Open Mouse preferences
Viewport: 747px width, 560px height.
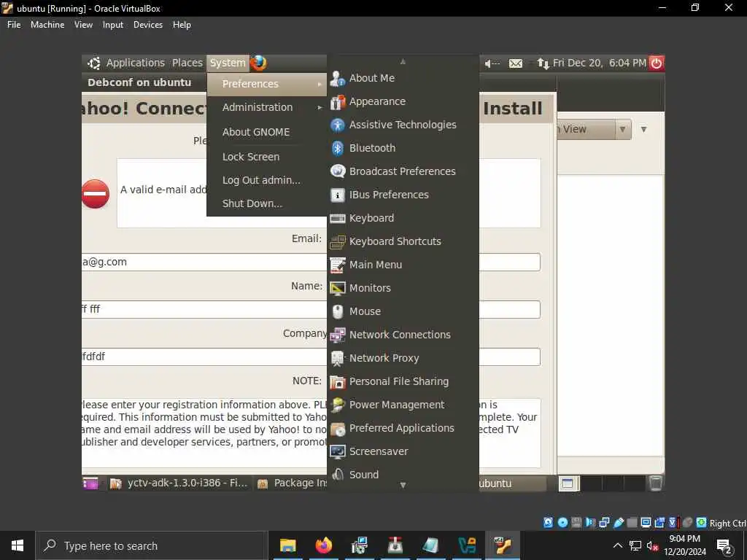(403, 311)
